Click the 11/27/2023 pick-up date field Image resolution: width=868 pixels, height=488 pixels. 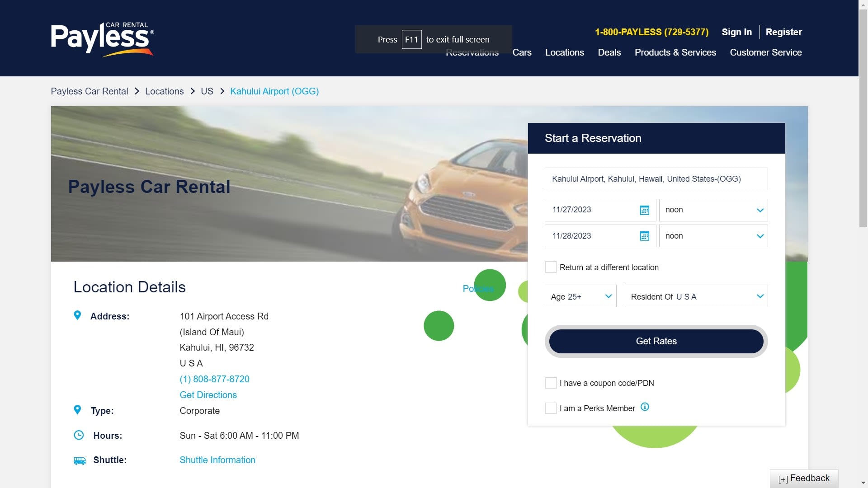(x=600, y=210)
